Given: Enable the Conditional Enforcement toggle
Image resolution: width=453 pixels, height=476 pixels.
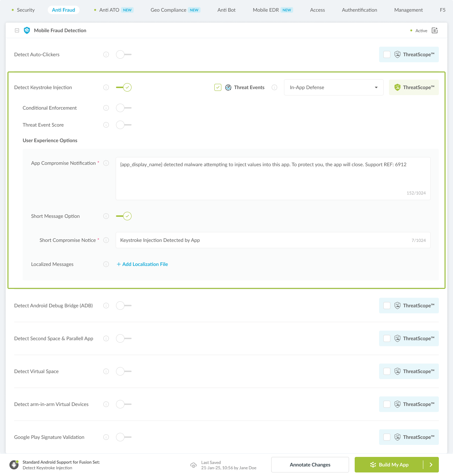Looking at the screenshot, I should coord(123,108).
